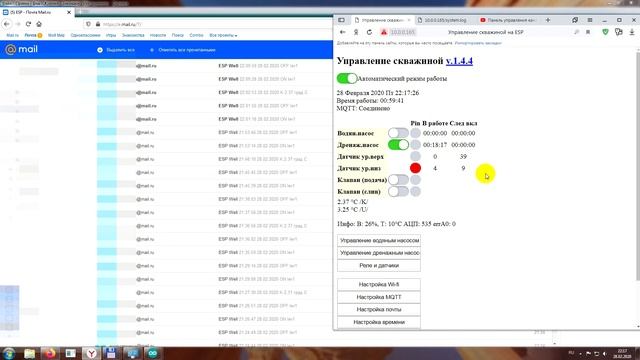The image size is (640, 360).
Task: Open Настройка MQTT settings
Action: tap(379, 297)
